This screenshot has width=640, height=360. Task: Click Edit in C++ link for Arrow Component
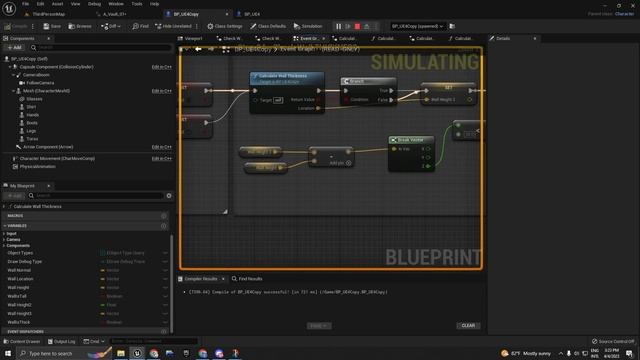(x=162, y=147)
